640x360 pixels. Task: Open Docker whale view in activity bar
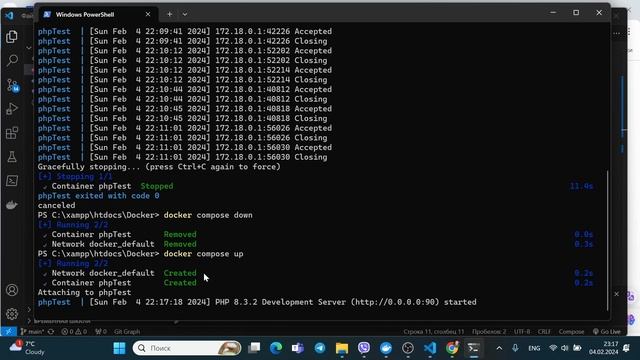tap(12, 205)
